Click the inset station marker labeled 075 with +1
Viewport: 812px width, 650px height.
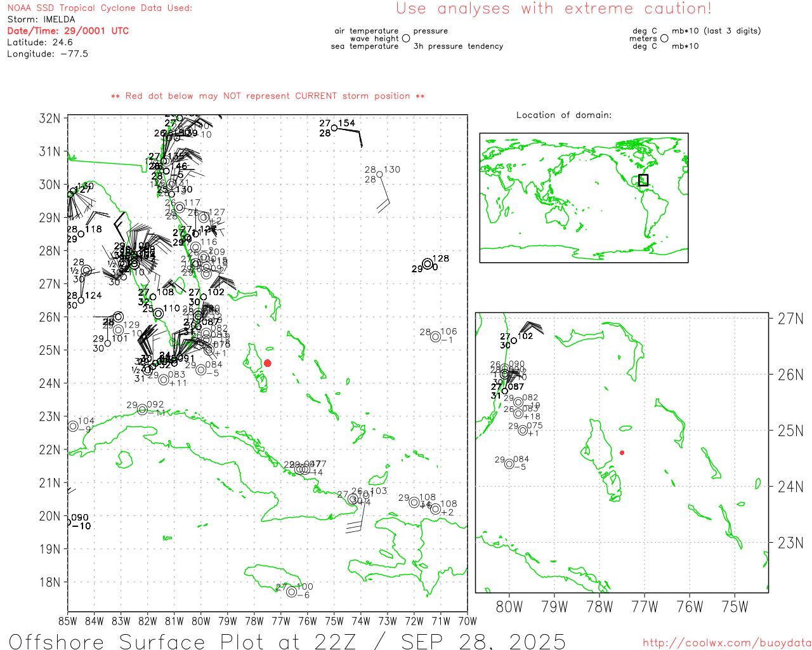(x=523, y=430)
